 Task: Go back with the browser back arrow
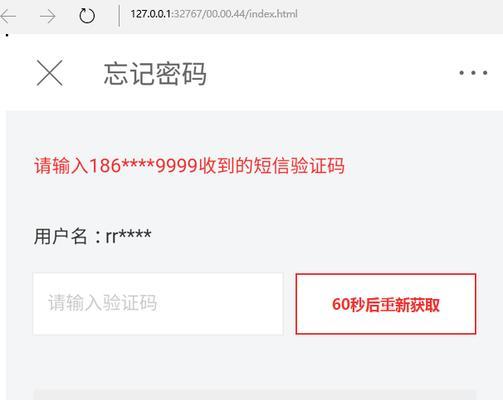pyautogui.click(x=8, y=16)
